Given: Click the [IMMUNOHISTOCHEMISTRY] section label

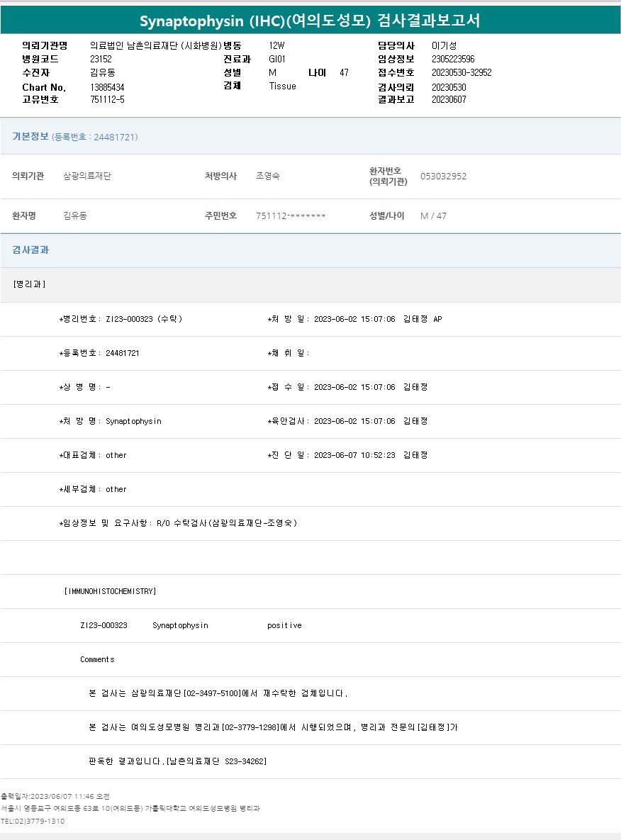Looking at the screenshot, I should click(x=110, y=591).
